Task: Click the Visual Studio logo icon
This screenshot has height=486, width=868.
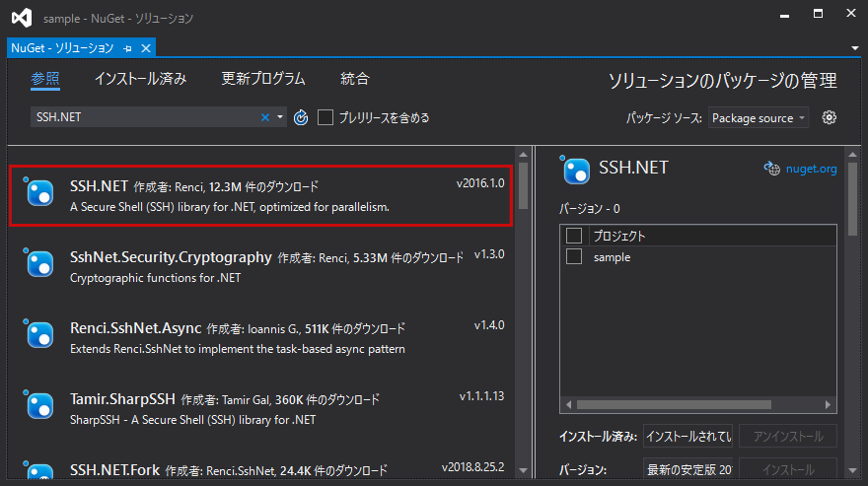Action: tap(22, 18)
